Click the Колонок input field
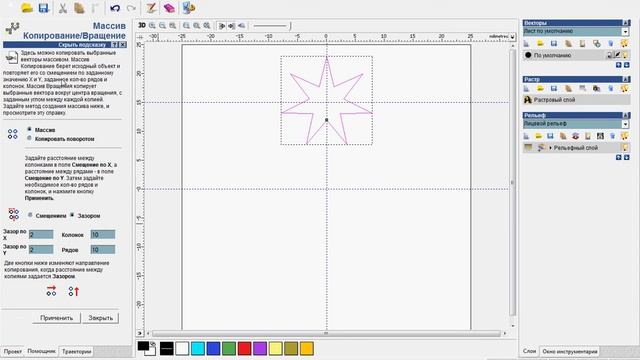The height and width of the screenshot is (360, 640). pos(103,234)
